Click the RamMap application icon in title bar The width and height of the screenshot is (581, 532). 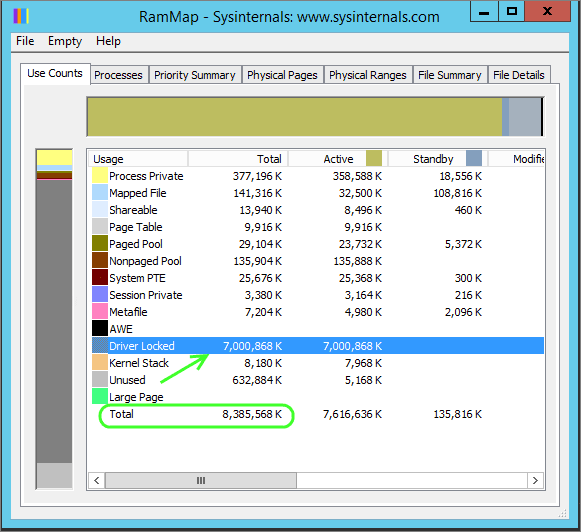click(21, 16)
